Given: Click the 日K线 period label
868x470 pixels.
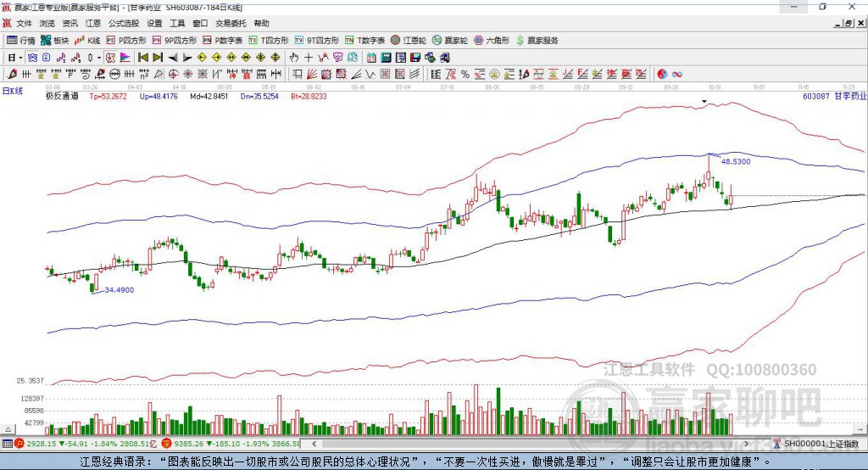Looking at the screenshot, I should coord(13,91).
